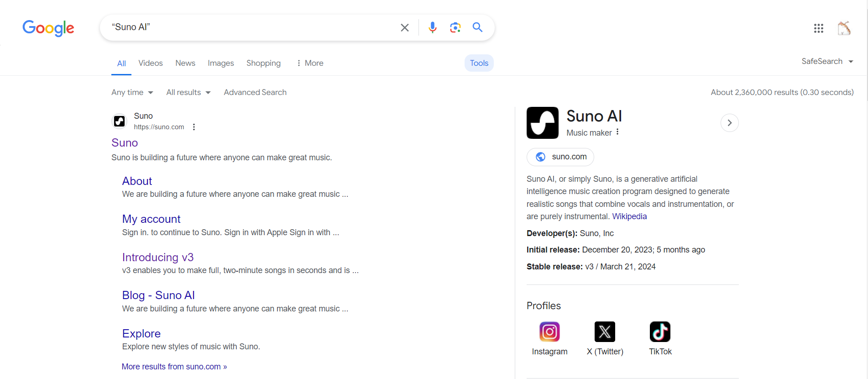The height and width of the screenshot is (379, 868).
Task: Click the Music maker subtitle text
Action: point(589,133)
